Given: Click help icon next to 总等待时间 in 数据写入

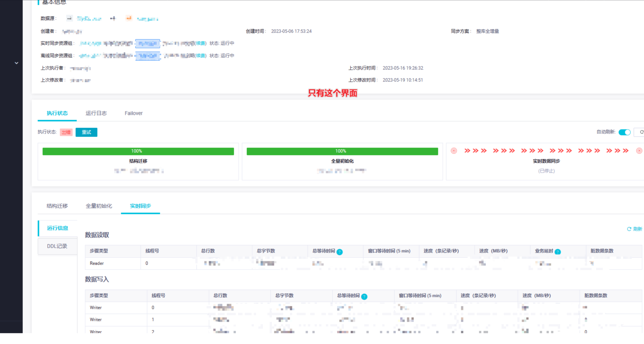Looking at the screenshot, I should pyautogui.click(x=364, y=297).
